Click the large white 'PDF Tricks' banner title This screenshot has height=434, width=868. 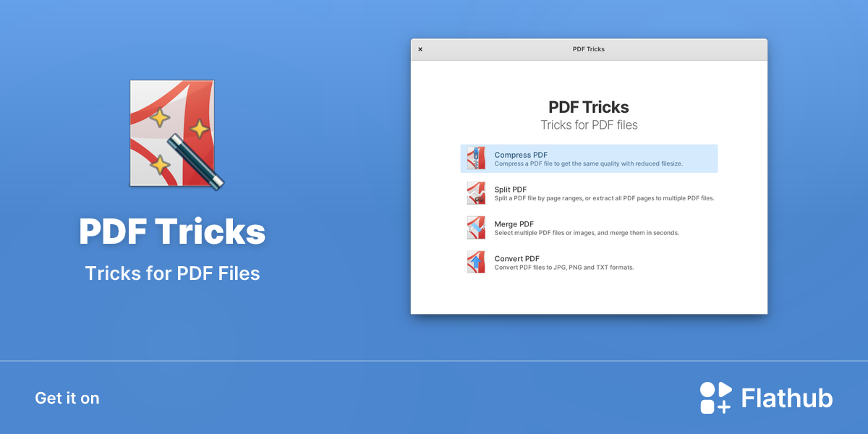(172, 231)
